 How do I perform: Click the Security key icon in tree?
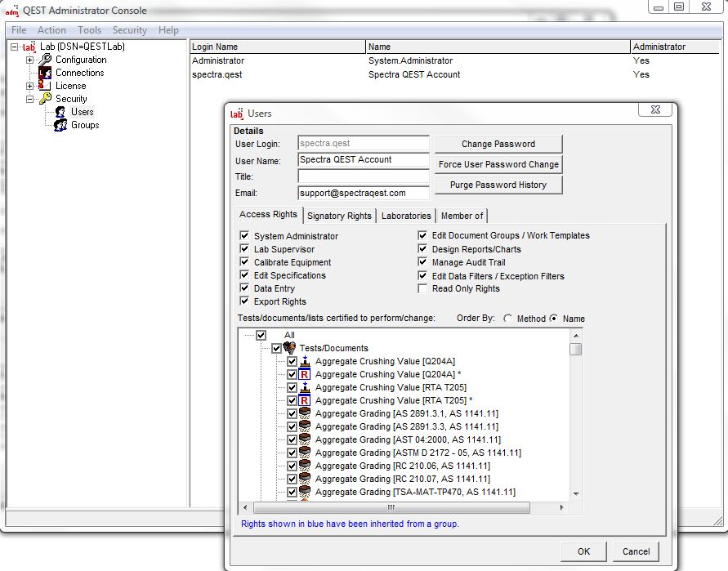(45, 99)
